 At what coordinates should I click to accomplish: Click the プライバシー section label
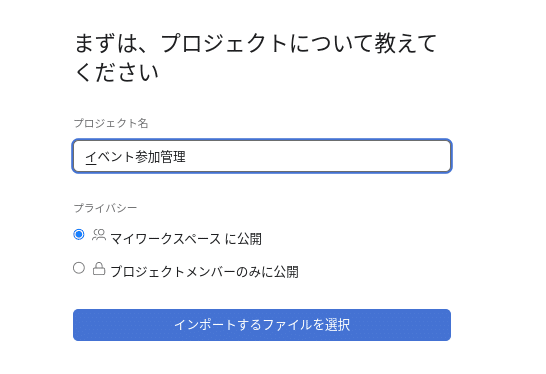[x=105, y=208]
